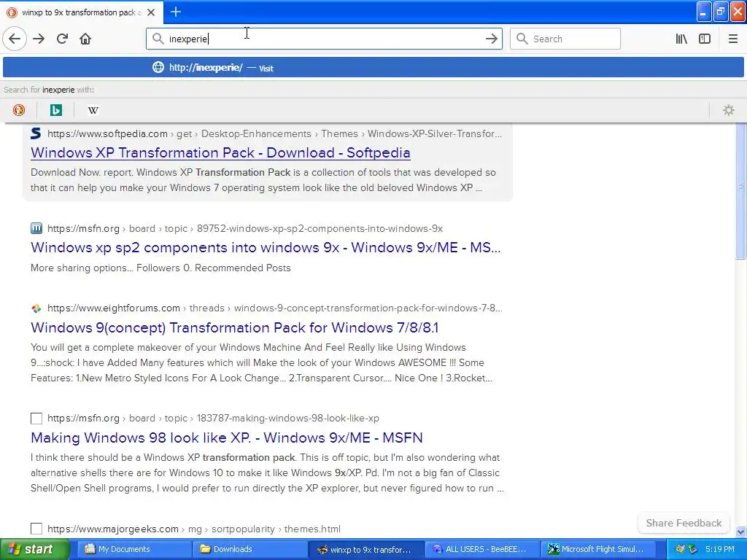
Task: Open a new tab with plus button
Action: click(176, 12)
